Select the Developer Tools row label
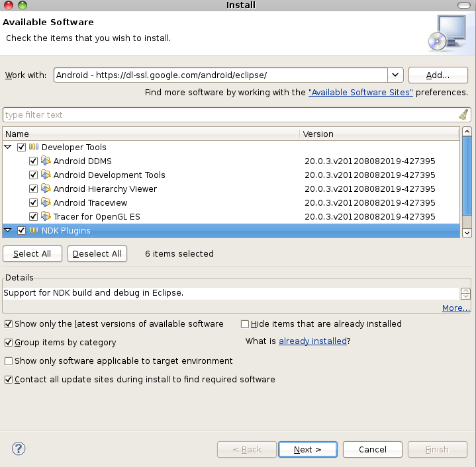The width and height of the screenshot is (476, 467). pyautogui.click(x=73, y=147)
